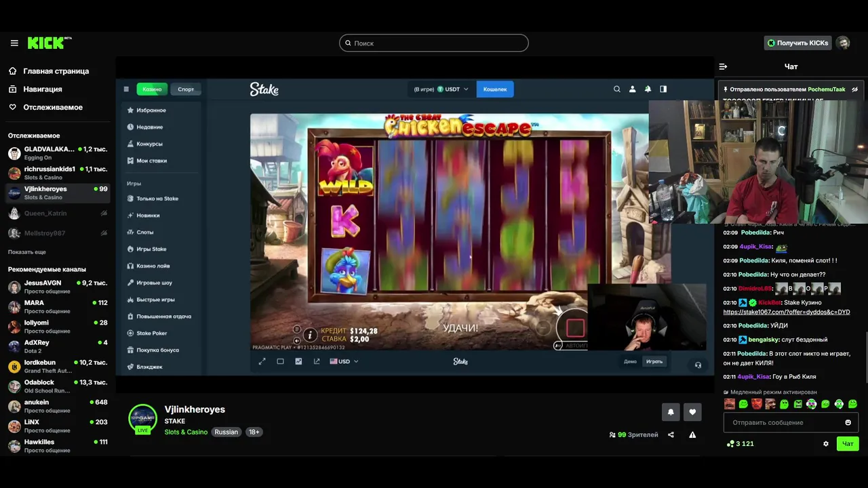Switch to Спорт tab on Stake
This screenshot has width=868, height=488.
[x=186, y=89]
